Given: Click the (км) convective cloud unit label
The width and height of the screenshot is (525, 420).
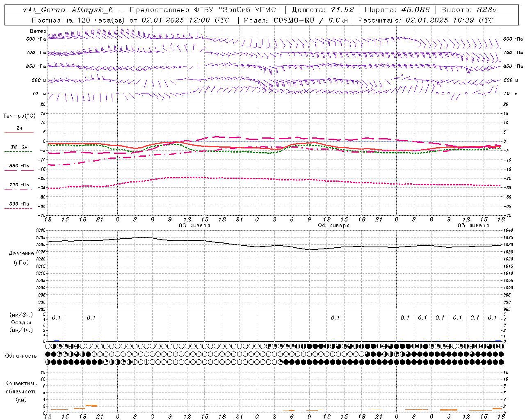Looking at the screenshot, I should coord(21,399).
